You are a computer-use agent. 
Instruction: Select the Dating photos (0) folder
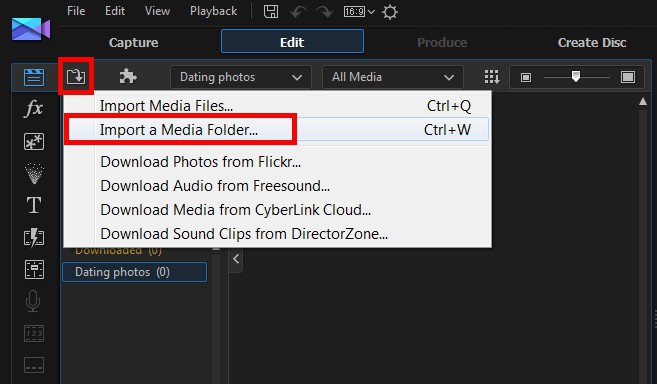(135, 272)
